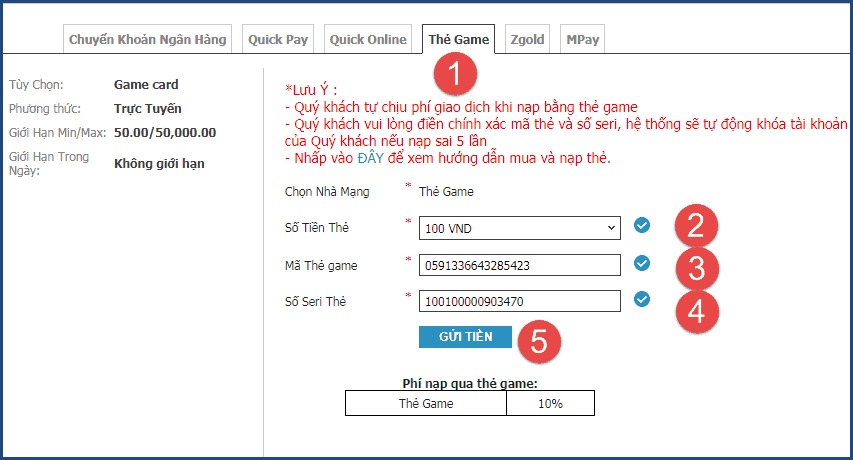Image resolution: width=853 pixels, height=460 pixels.
Task: Open the Thẻ Game tab
Action: 459,39
